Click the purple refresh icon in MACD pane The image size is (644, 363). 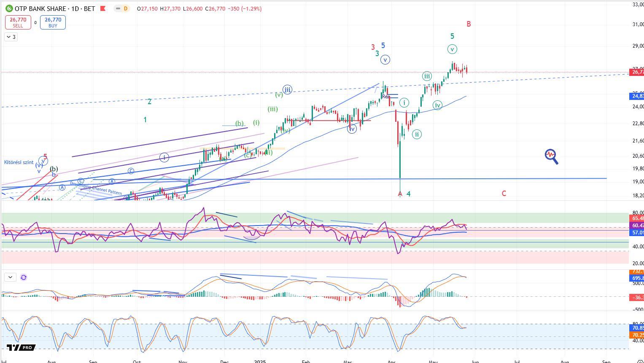(24, 277)
